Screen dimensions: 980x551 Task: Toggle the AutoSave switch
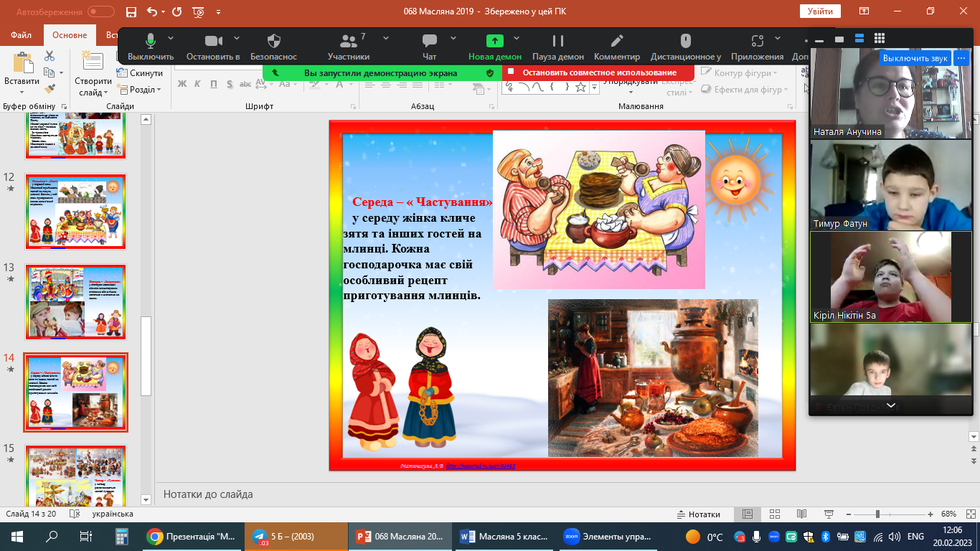100,11
